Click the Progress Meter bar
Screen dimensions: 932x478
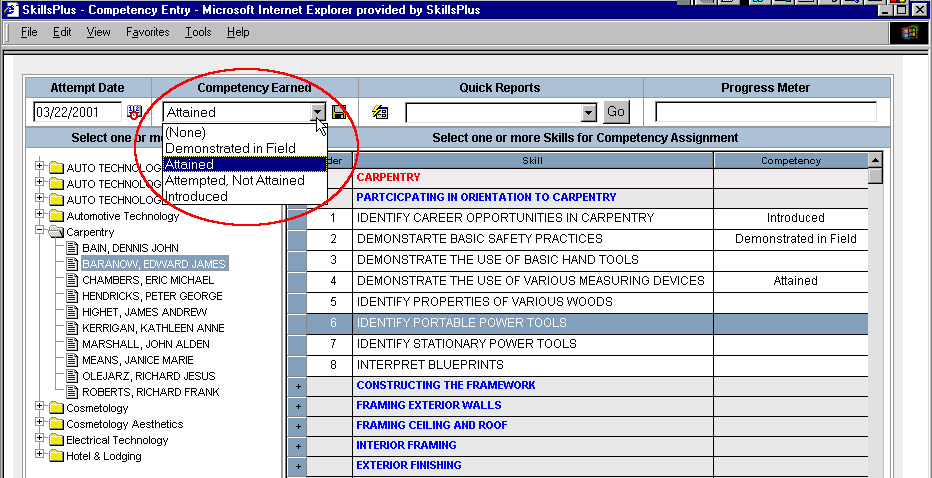(x=766, y=112)
